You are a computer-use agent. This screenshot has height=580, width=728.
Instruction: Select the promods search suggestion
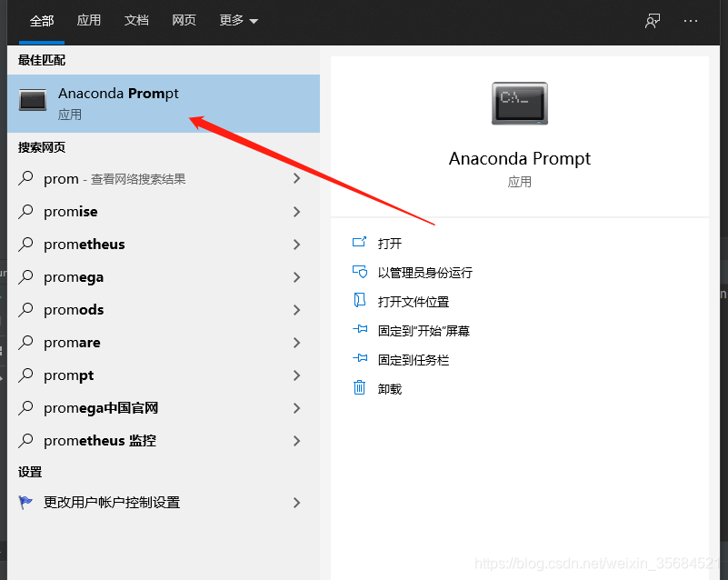(164, 310)
